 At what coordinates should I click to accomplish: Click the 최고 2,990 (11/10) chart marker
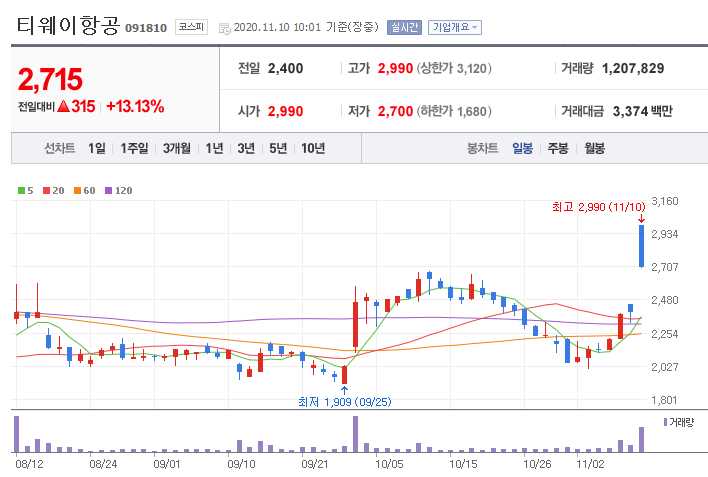coord(599,207)
